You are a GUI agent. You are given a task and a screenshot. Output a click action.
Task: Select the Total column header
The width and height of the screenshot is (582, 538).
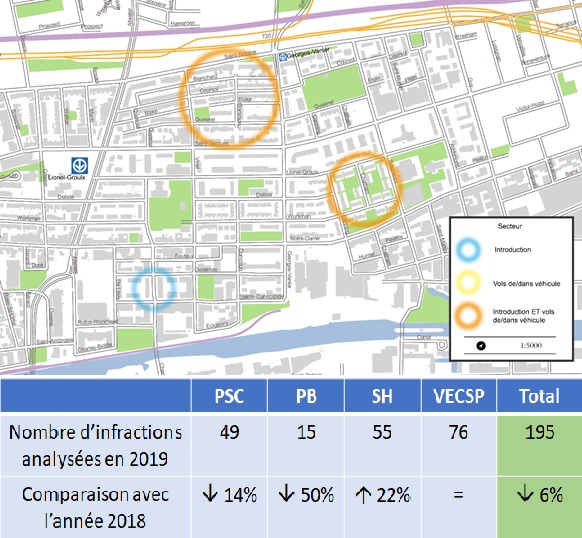click(x=539, y=396)
